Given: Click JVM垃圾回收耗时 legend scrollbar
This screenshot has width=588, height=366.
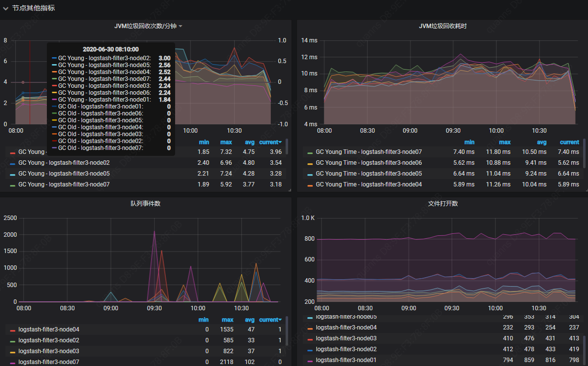Looking at the screenshot, I should coord(584,153).
